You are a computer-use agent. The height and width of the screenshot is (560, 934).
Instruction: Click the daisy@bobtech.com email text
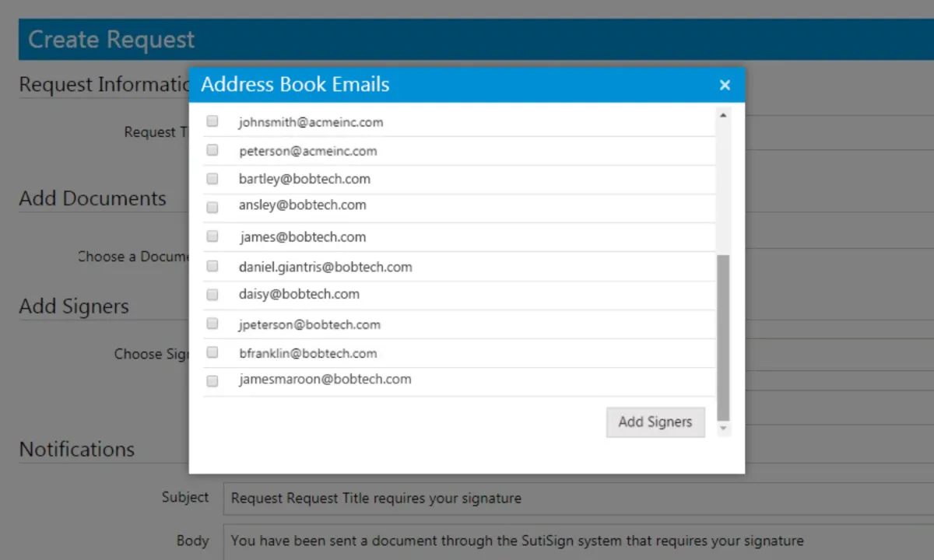pos(299,294)
